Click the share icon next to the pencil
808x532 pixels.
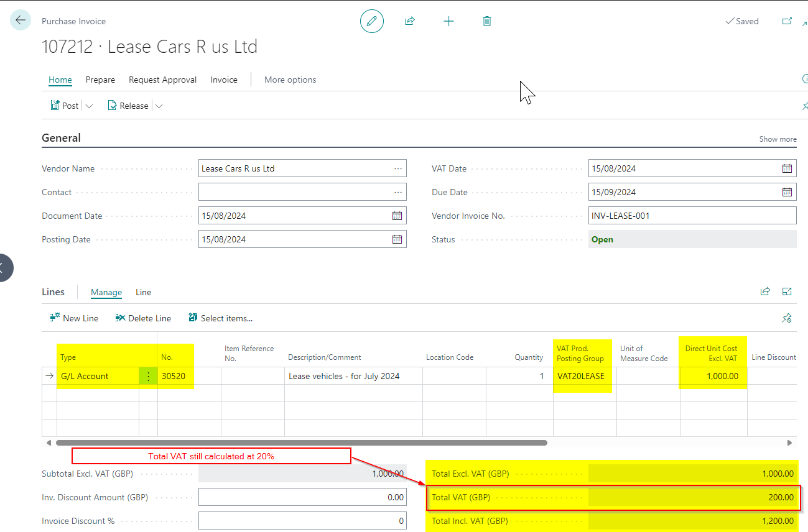click(409, 21)
